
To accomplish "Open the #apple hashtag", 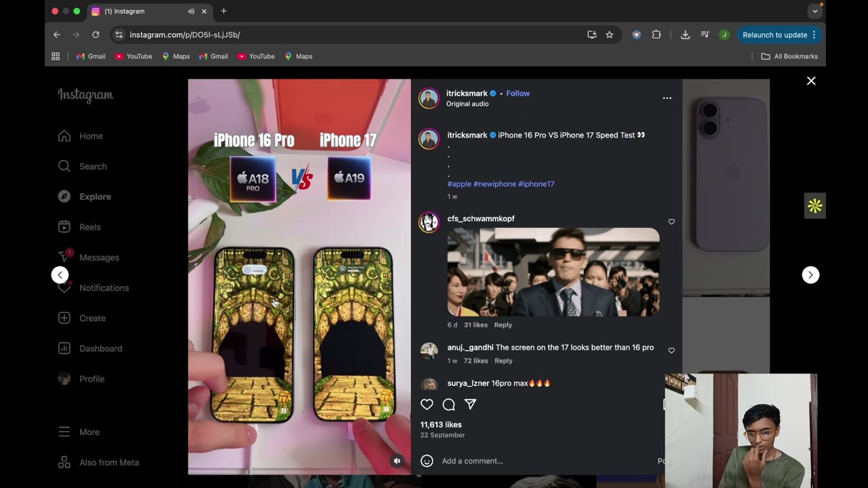I will tap(459, 184).
